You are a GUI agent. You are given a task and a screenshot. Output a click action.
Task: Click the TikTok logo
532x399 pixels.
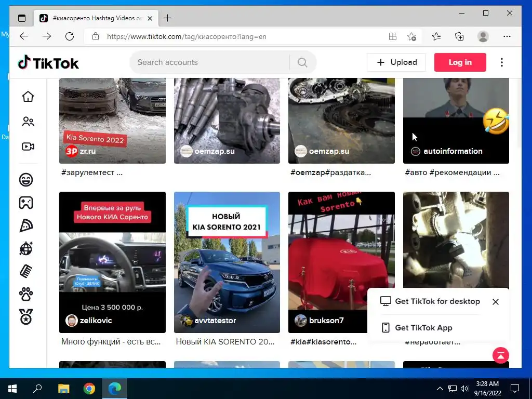point(48,63)
